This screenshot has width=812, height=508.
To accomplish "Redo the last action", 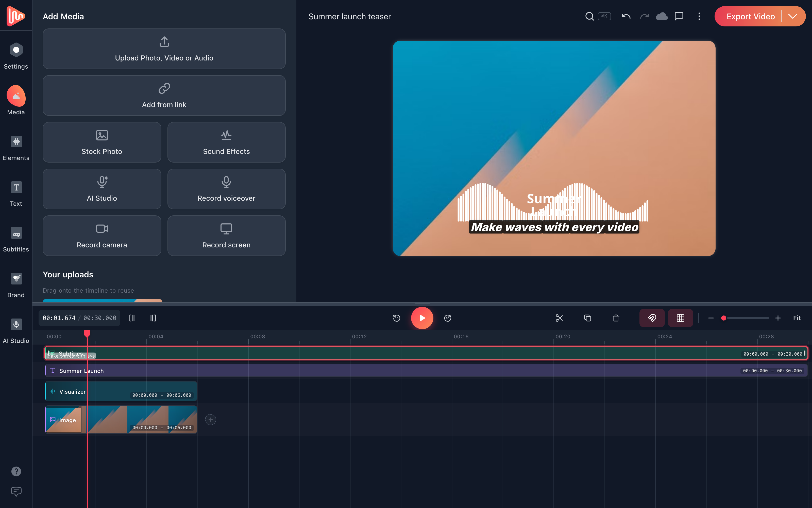I will (644, 16).
